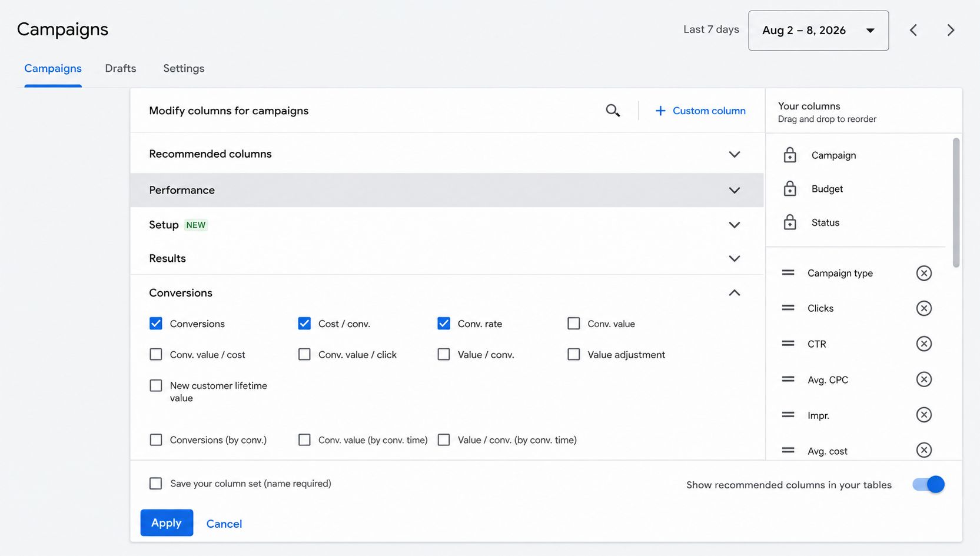980x556 pixels.
Task: Switch to the Settings tab
Action: tap(184, 68)
